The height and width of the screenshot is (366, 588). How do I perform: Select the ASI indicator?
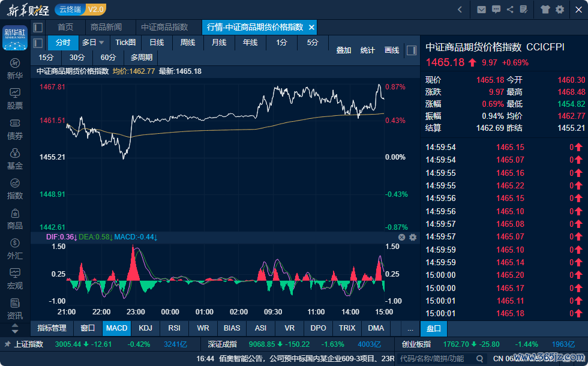(260, 328)
